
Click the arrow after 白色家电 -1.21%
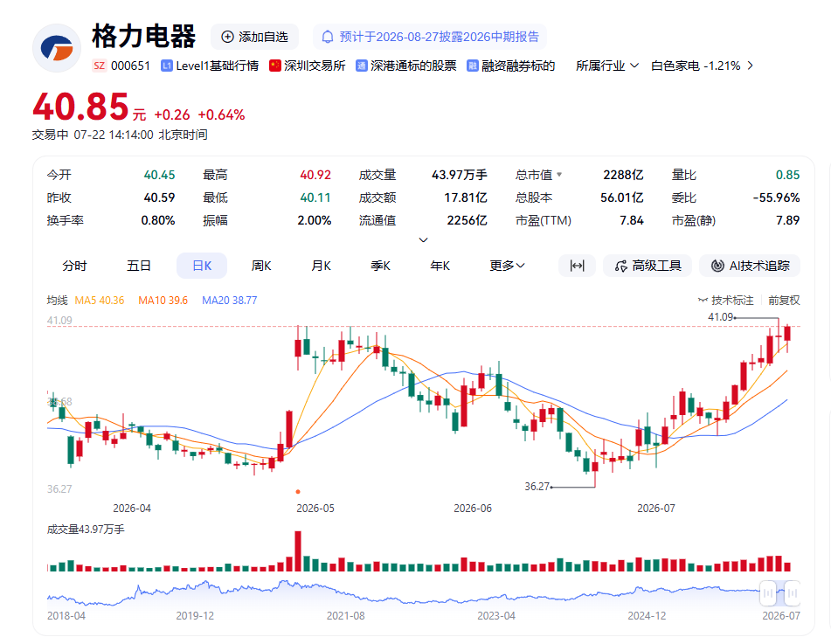(750, 66)
